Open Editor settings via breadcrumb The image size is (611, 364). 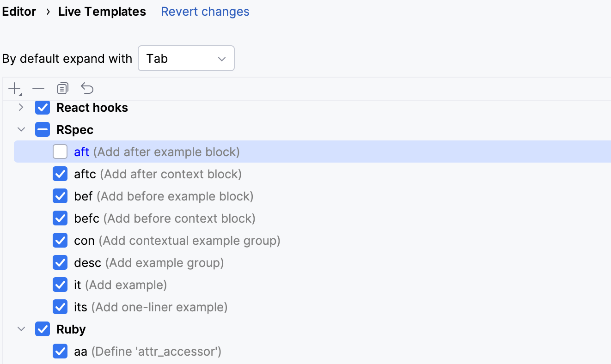(x=19, y=12)
